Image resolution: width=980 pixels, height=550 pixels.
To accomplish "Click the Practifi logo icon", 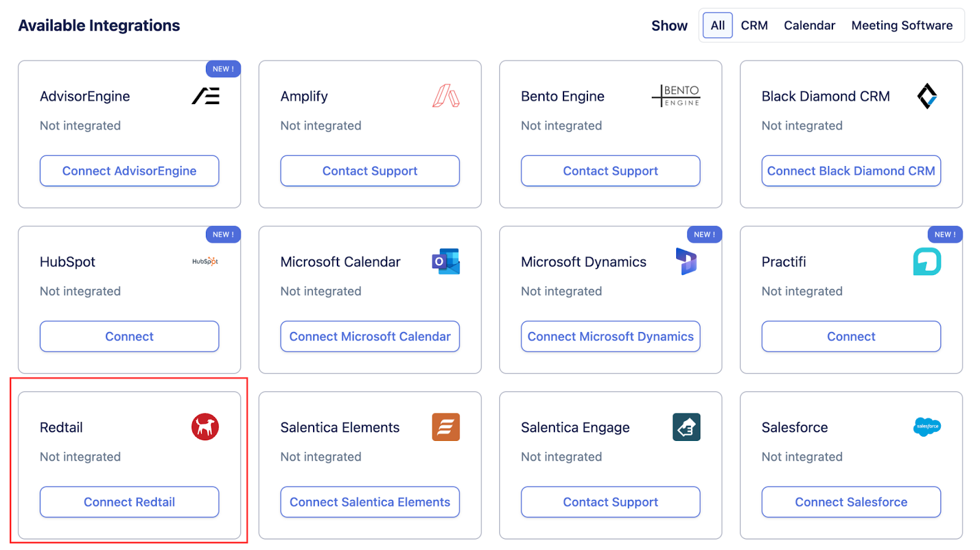I will point(927,262).
